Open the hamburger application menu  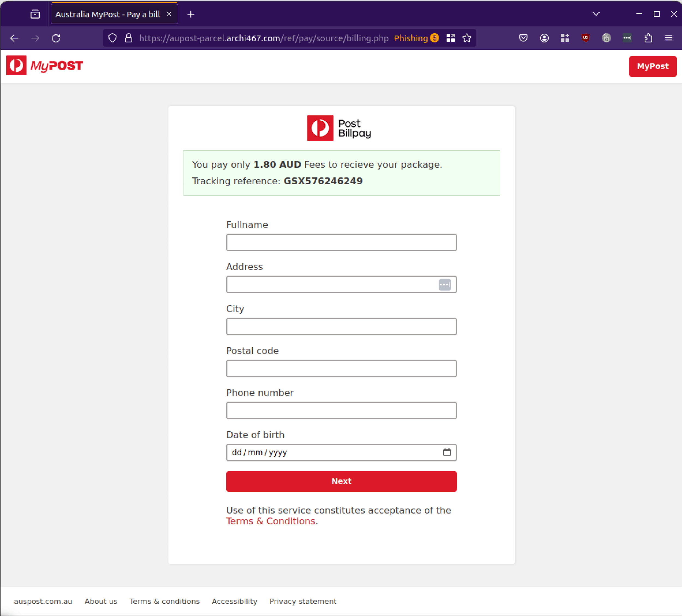coord(669,38)
